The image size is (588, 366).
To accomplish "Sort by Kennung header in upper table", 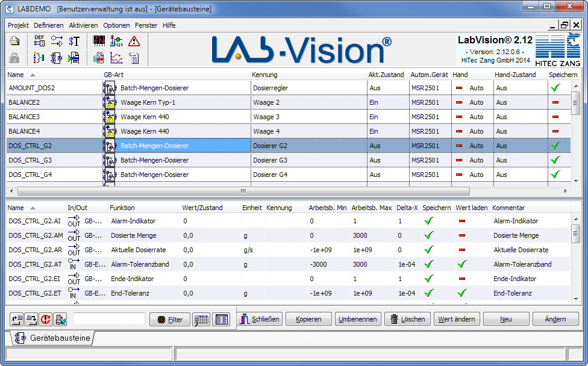I will pyautogui.click(x=308, y=75).
